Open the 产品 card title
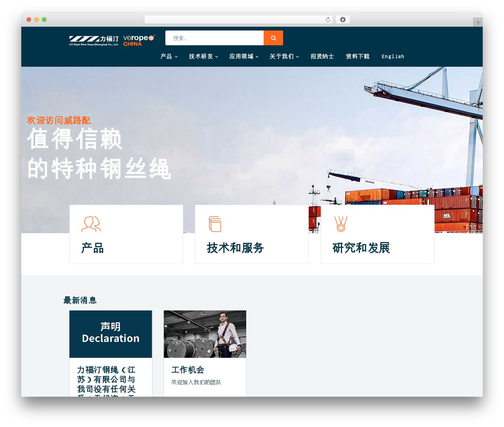The image size is (504, 427). click(x=93, y=248)
